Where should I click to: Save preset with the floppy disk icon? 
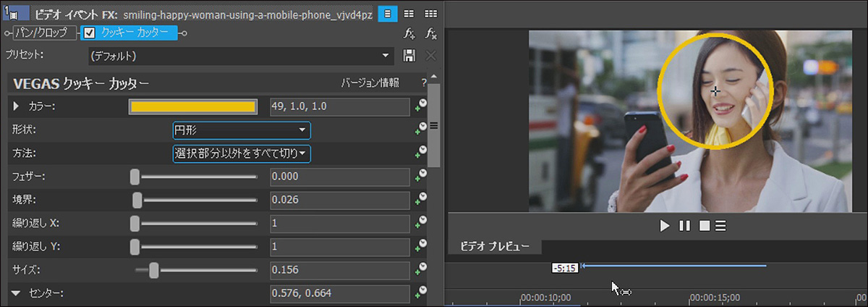point(409,56)
